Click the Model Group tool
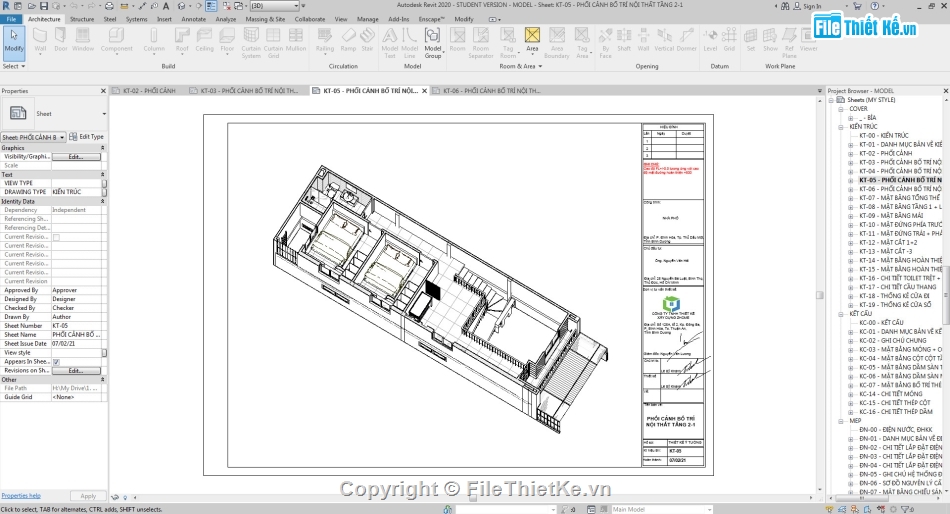 433,42
